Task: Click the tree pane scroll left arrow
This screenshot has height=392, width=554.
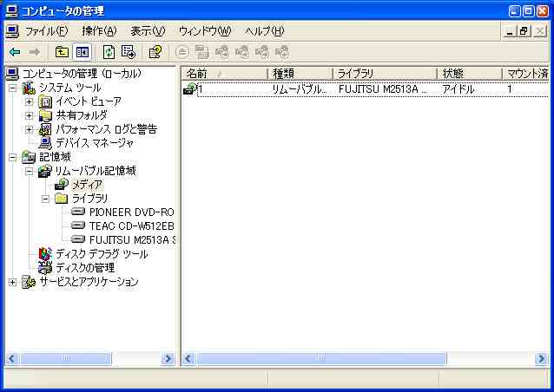Action: point(12,359)
